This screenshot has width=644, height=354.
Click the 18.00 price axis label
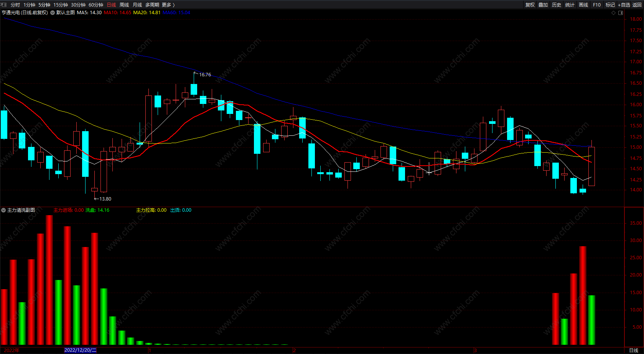(x=636, y=19)
